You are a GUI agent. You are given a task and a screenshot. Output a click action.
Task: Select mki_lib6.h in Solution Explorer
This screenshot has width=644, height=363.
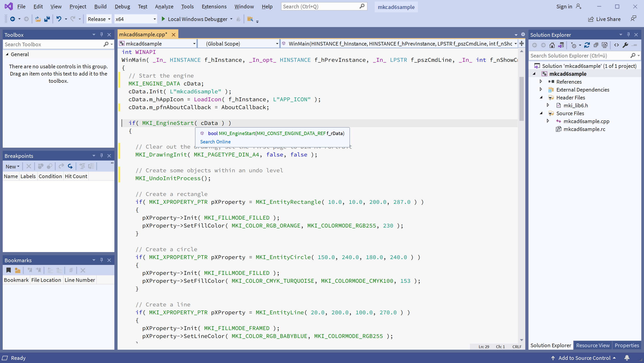click(576, 105)
